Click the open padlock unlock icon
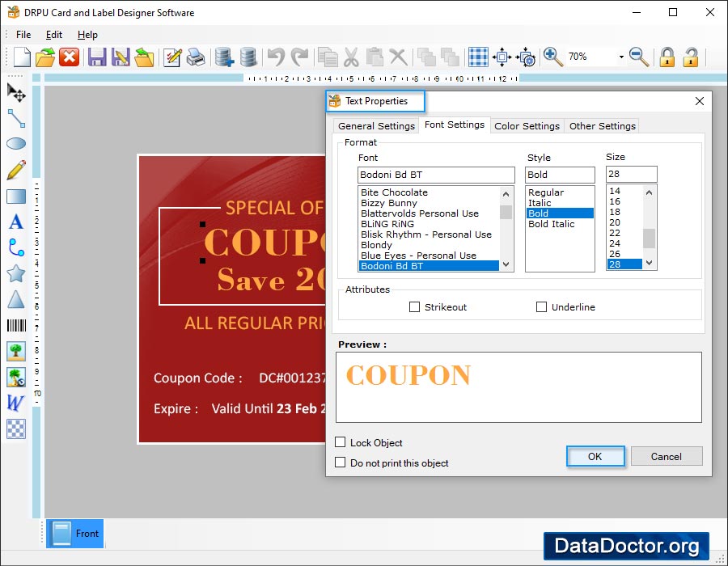Screen dimensions: 728x566 point(691,57)
